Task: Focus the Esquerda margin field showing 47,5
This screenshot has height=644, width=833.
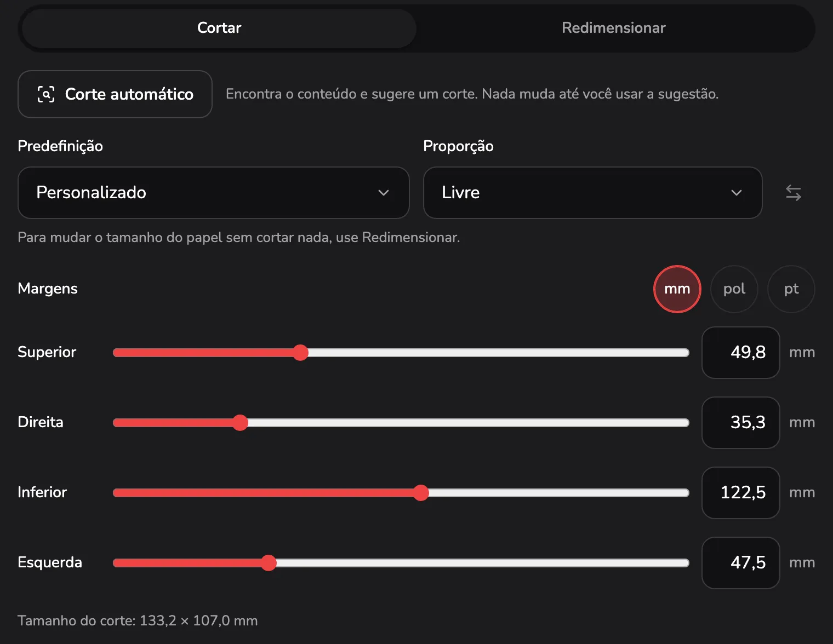Action: tap(741, 563)
